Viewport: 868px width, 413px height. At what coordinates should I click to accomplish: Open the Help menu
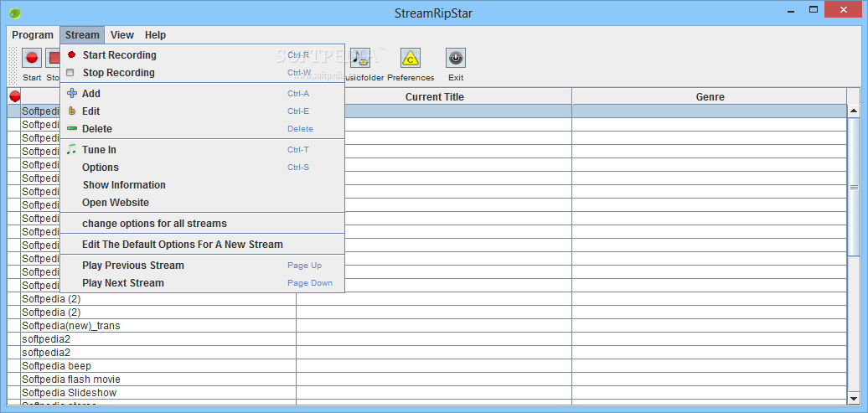point(155,35)
